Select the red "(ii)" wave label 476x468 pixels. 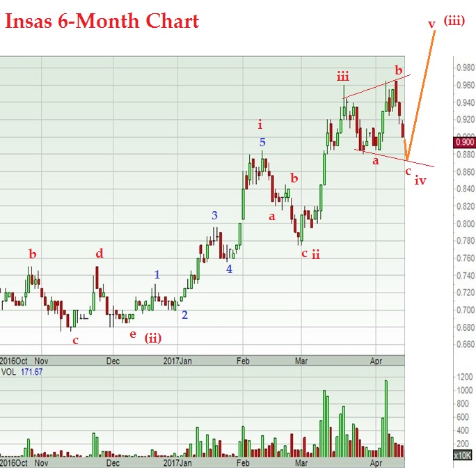tap(152, 338)
